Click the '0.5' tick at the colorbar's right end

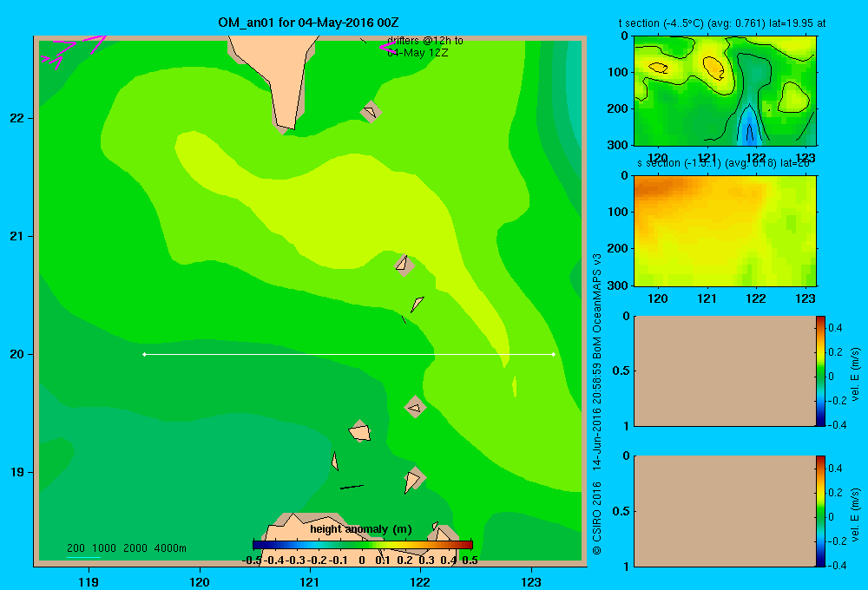tap(470, 560)
